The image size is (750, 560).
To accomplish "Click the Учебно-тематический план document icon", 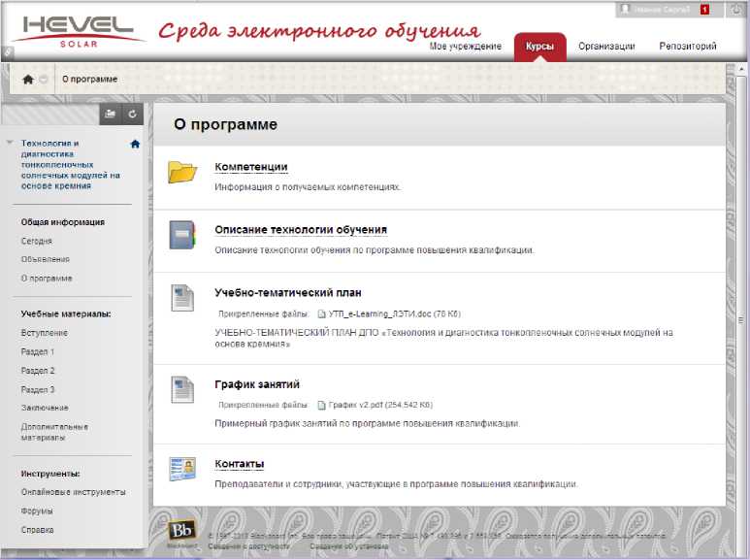I will coord(182,298).
